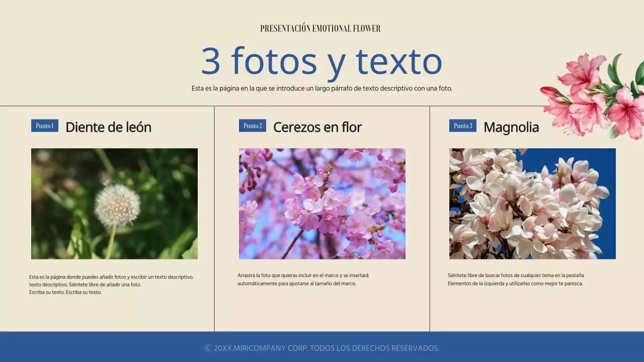Select the description text below the Magnolia image

(516, 279)
